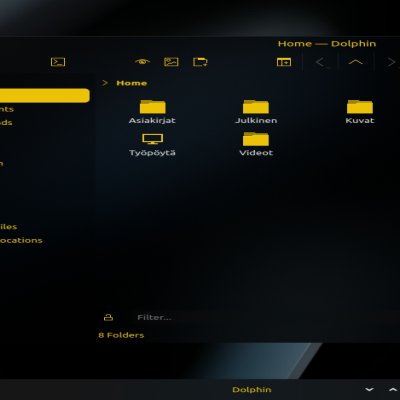400x400 pixels.
Task: Select the Asiakirjat folder icon
Action: 153,107
